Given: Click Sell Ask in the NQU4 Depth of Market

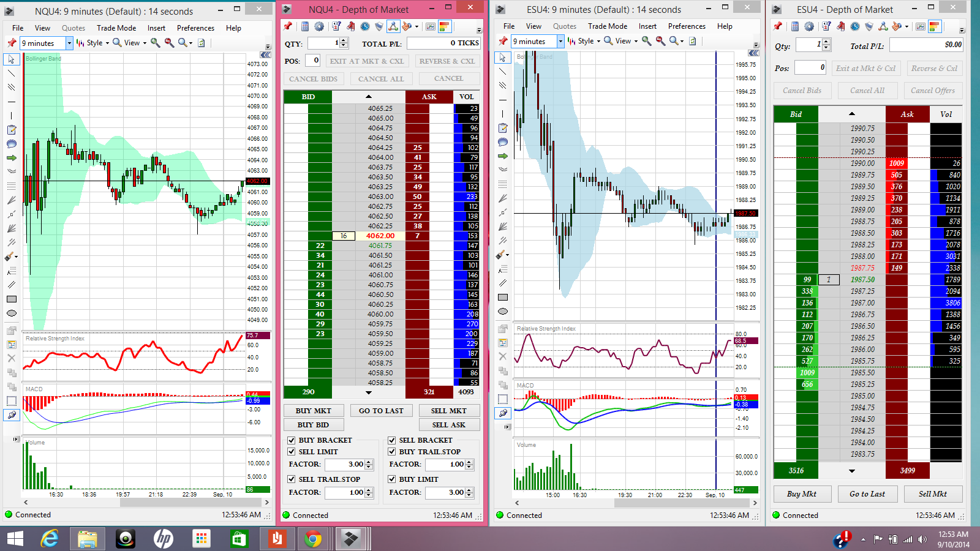Looking at the screenshot, I should [x=449, y=425].
